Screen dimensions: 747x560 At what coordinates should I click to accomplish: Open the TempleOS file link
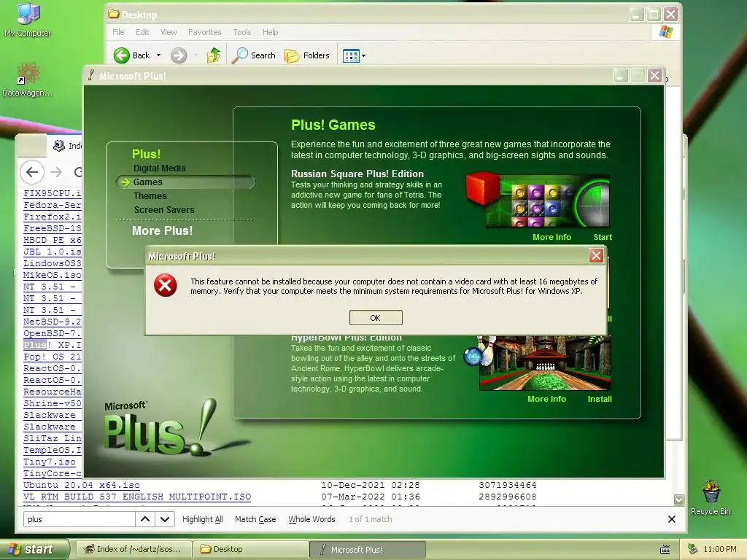pyautogui.click(x=53, y=450)
